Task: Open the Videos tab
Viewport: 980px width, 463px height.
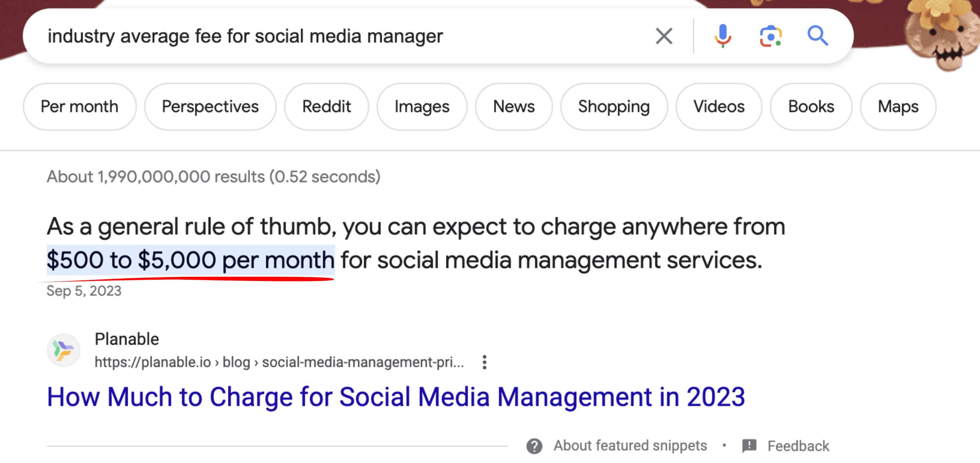Action: pyautogui.click(x=719, y=106)
